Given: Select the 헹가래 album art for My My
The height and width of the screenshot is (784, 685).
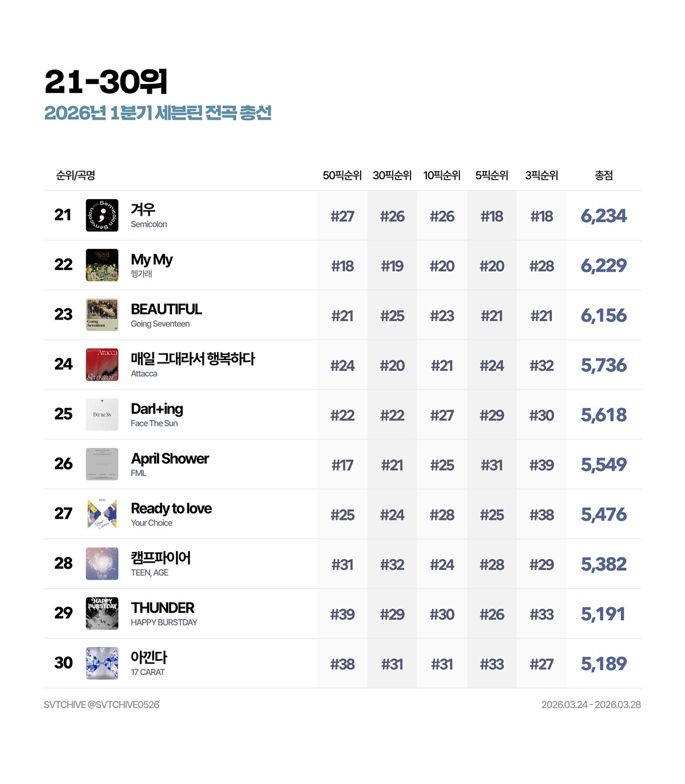Looking at the screenshot, I should pyautogui.click(x=102, y=265).
